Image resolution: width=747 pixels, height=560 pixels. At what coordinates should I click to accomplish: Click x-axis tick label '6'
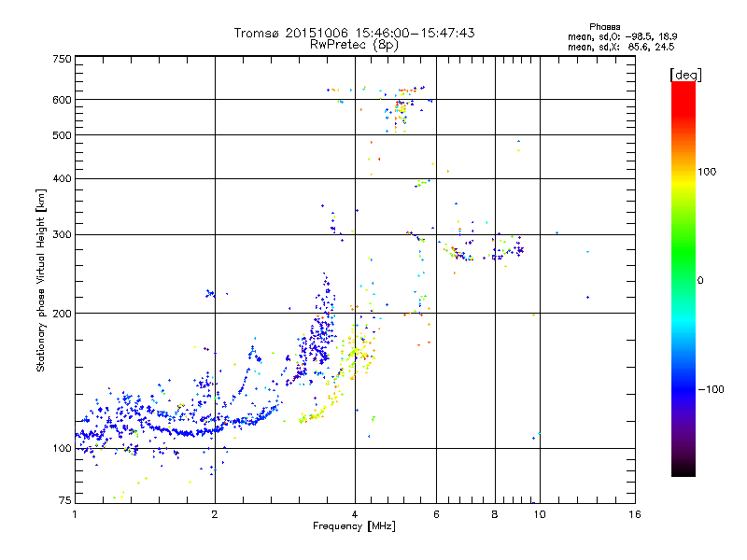436,514
